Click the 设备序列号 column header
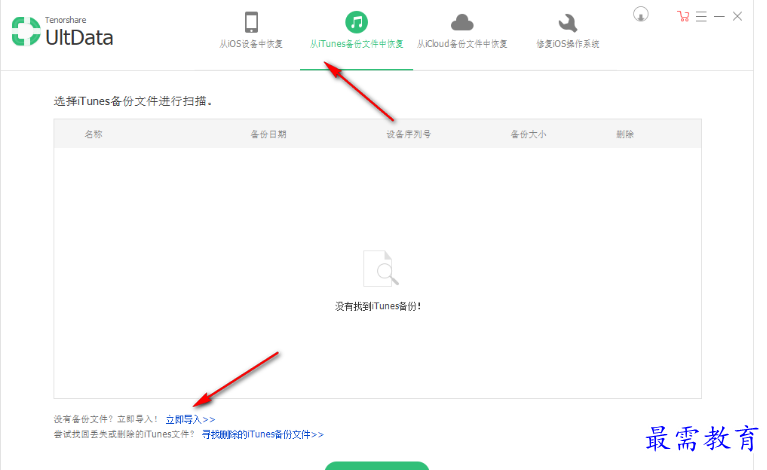Screen dimensions: 767x470 [408, 134]
